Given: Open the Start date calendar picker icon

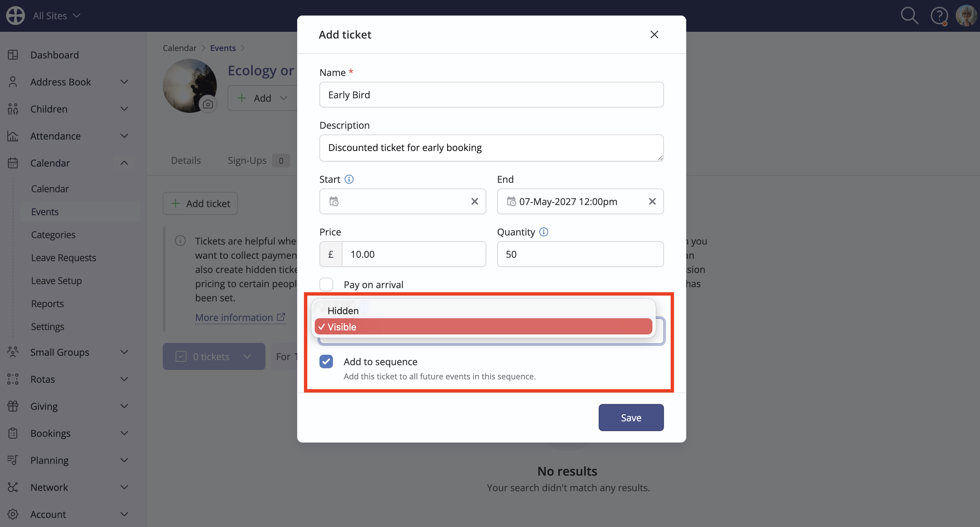Looking at the screenshot, I should (x=334, y=201).
